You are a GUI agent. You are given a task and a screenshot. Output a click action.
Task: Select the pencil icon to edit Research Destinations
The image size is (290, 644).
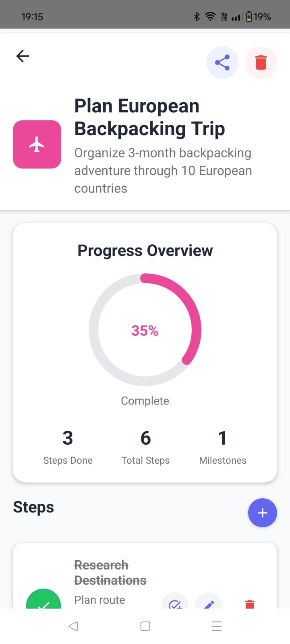point(209,604)
